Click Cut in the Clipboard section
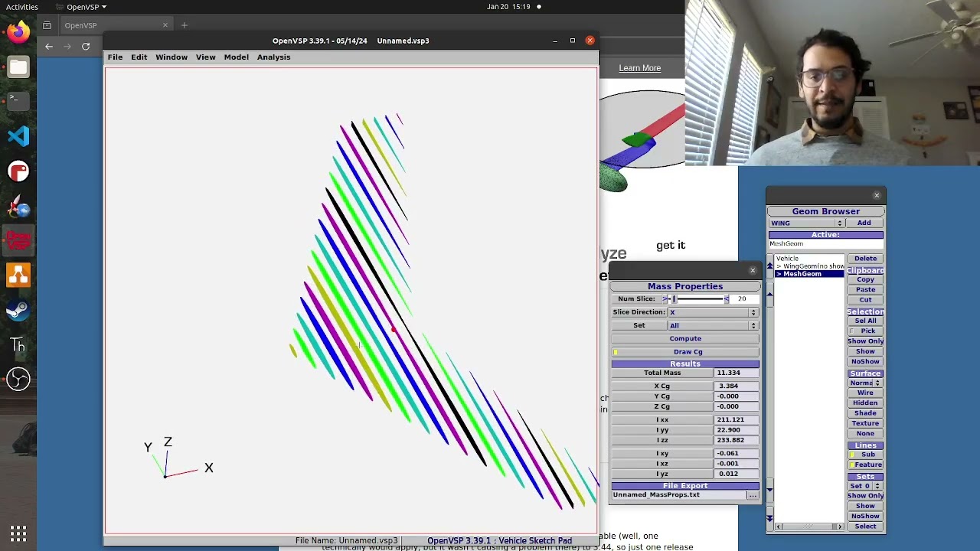This screenshot has height=551, width=980. tap(865, 300)
